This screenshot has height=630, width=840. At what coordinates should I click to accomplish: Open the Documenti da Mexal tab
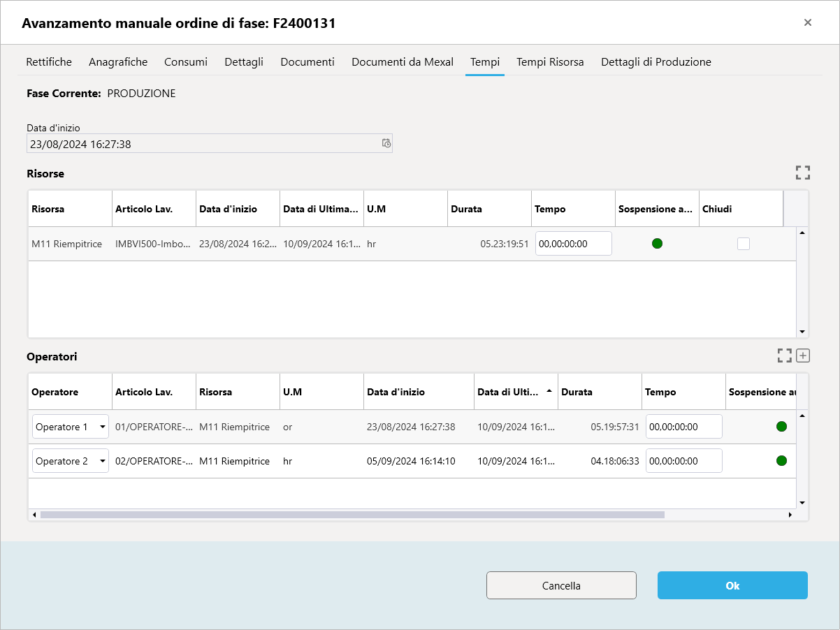coord(403,61)
